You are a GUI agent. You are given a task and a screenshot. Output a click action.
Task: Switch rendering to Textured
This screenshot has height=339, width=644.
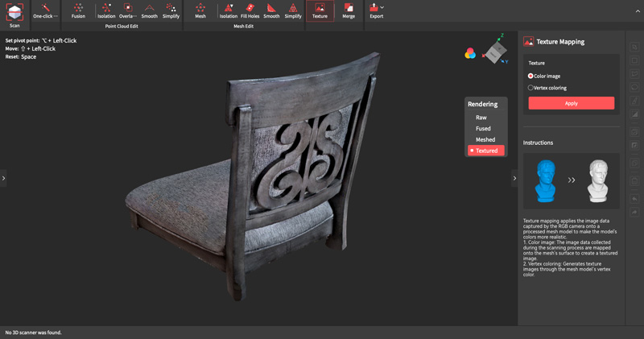pos(486,151)
